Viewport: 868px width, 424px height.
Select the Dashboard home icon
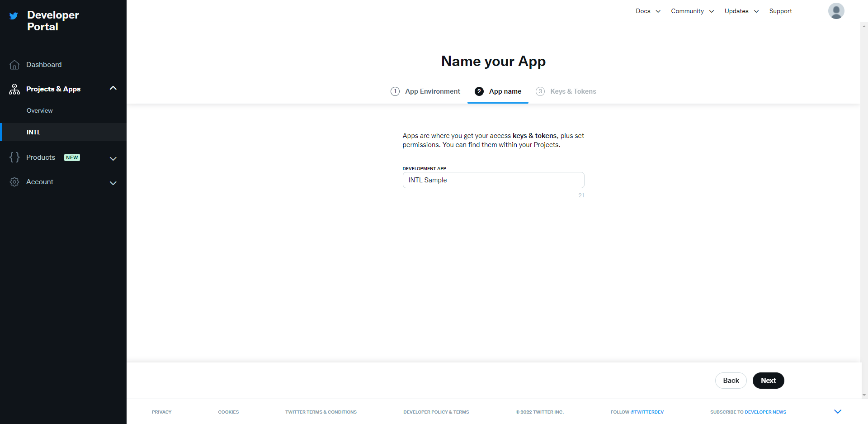(x=14, y=64)
